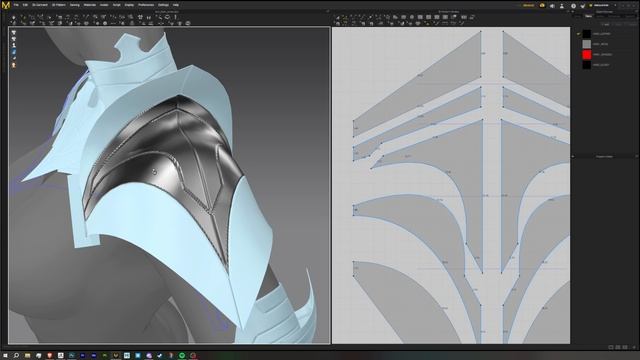
Task: Click the Marvelous Designer taskbar icon
Action: [116, 356]
